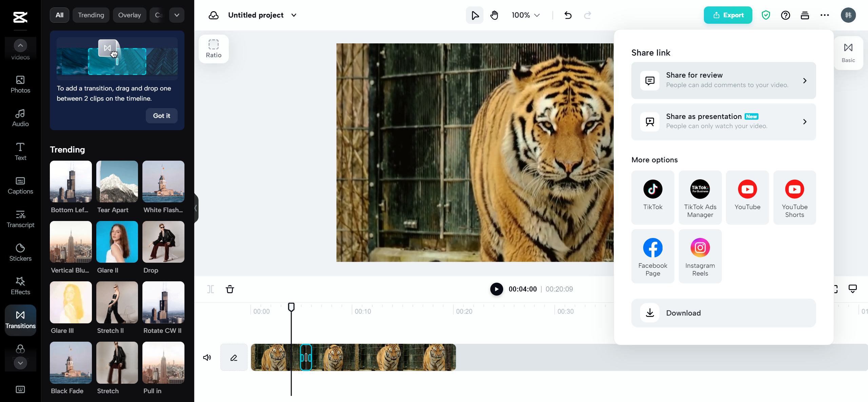This screenshot has height=402, width=868.
Task: Select Instagram Reels share option
Action: tap(699, 256)
